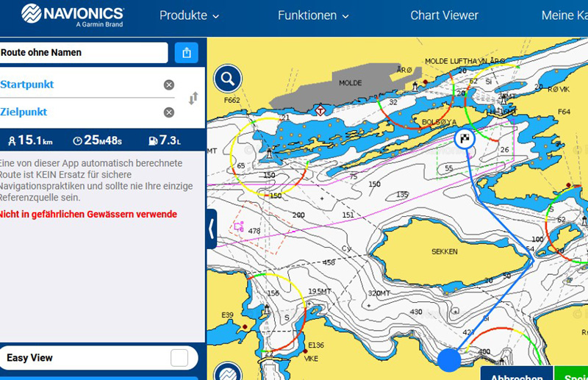The image size is (588, 380).
Task: Click the SEKKEN island label
Action: [x=445, y=251]
